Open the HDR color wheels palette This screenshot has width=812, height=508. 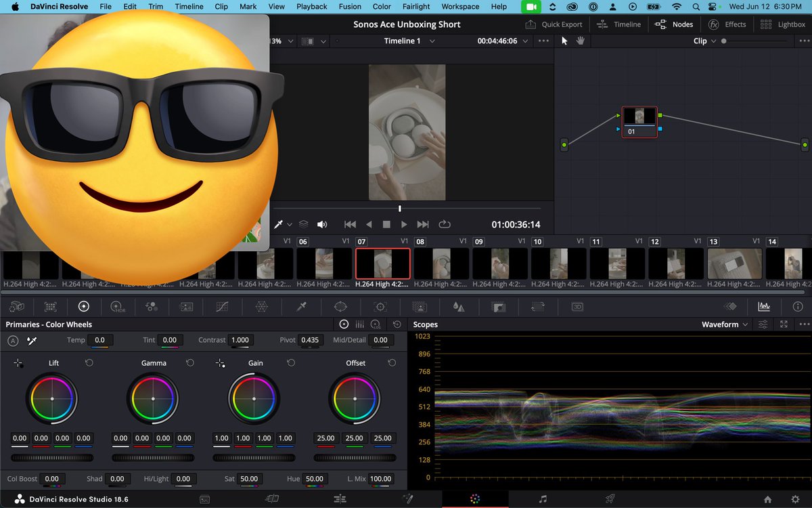[x=116, y=307]
